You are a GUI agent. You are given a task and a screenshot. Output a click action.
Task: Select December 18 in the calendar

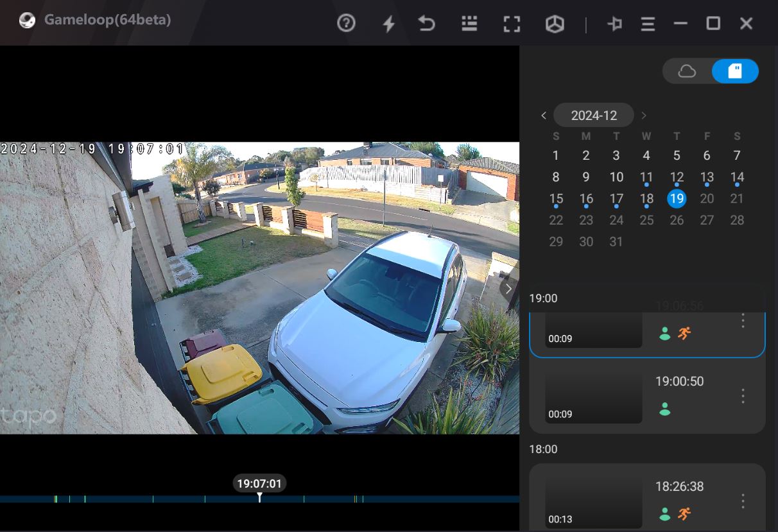646,200
